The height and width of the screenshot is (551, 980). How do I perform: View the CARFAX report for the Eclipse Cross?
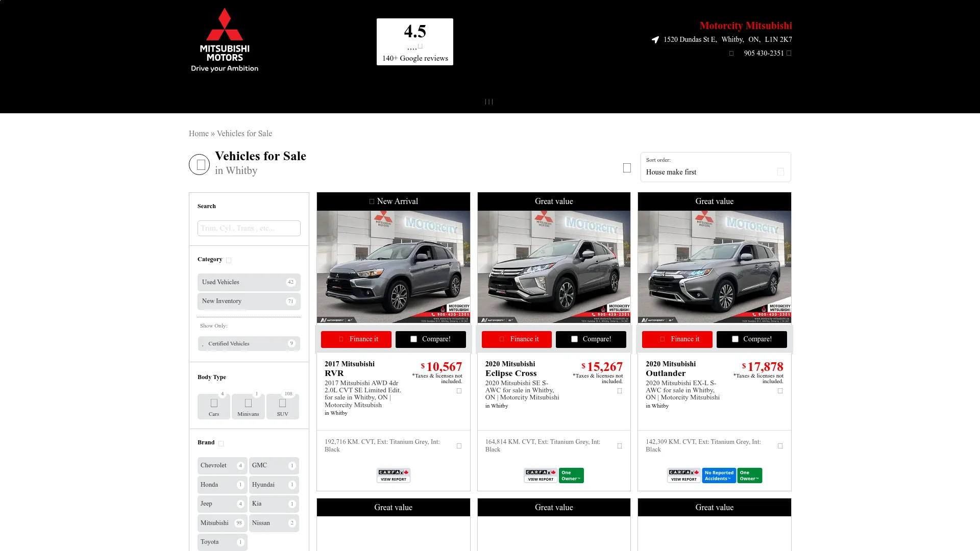[541, 475]
